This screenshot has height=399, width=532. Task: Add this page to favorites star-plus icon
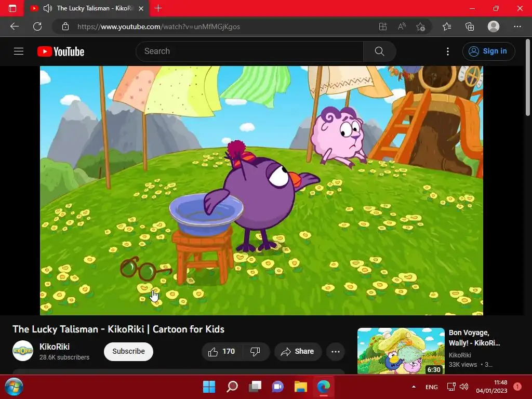[x=421, y=26]
